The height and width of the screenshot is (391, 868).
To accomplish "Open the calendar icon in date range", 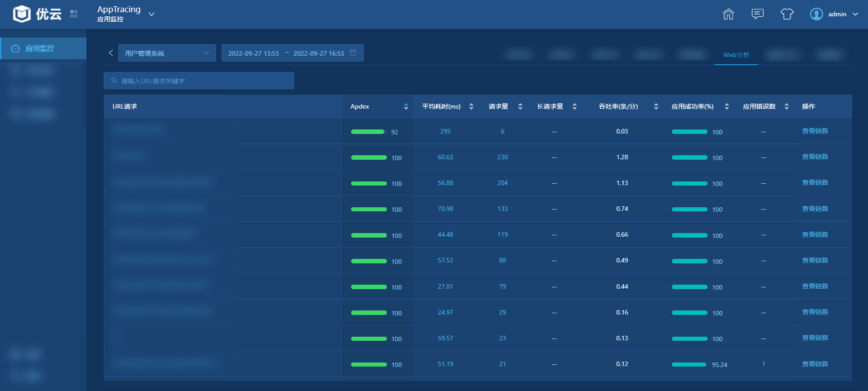I will pyautogui.click(x=353, y=52).
